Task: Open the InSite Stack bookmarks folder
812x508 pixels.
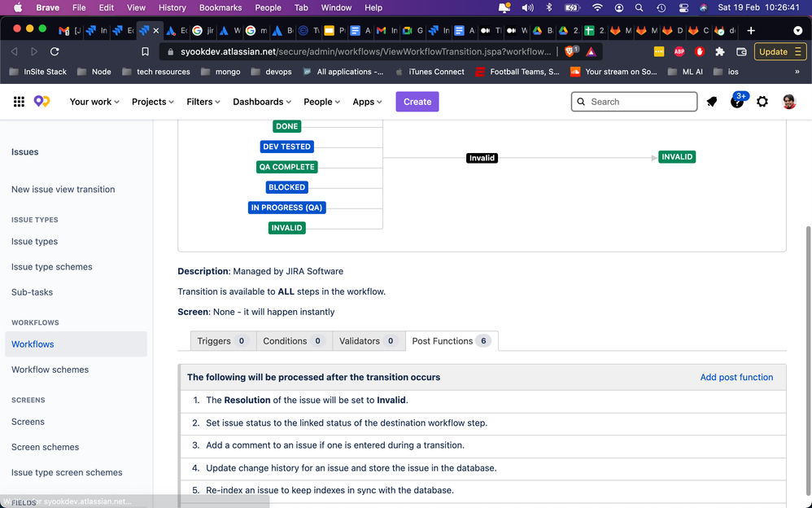Action: [x=38, y=72]
